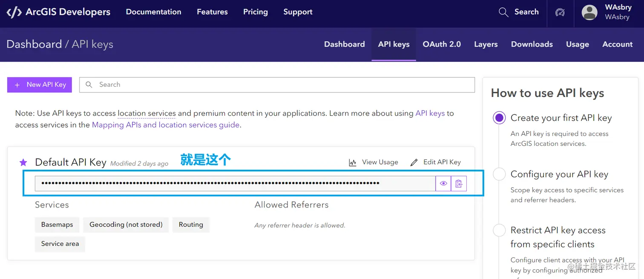The height and width of the screenshot is (279, 644).
Task: Click How to use API keys heading
Action: click(x=548, y=93)
